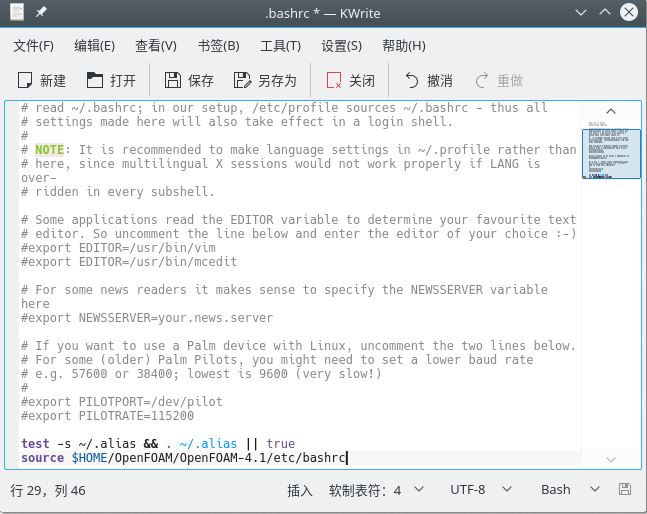Click the 'test' keyword in the alias line
Screen dimensions: 647x514
point(35,443)
